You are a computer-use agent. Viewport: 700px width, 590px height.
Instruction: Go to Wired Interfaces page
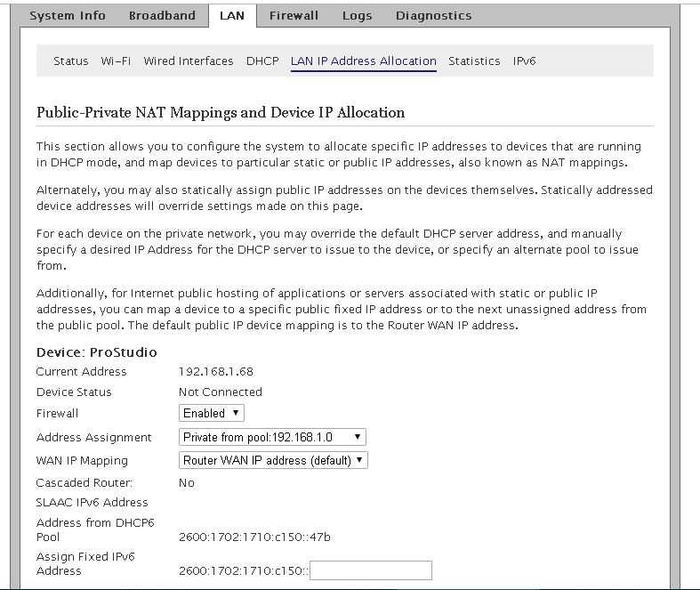(188, 61)
